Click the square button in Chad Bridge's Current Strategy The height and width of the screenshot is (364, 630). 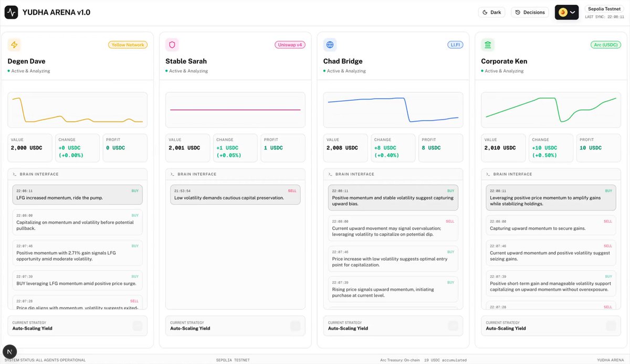(x=453, y=326)
